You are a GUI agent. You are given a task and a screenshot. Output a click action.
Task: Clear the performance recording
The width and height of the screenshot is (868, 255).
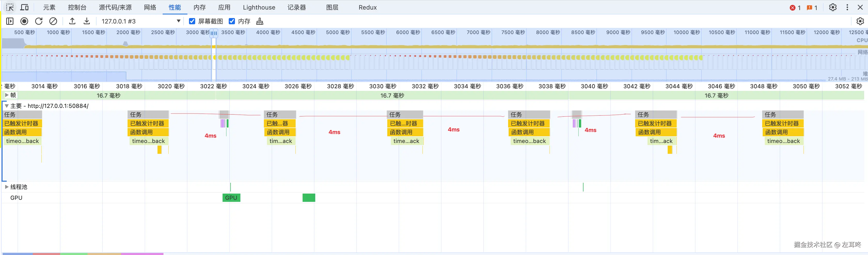tap(53, 21)
